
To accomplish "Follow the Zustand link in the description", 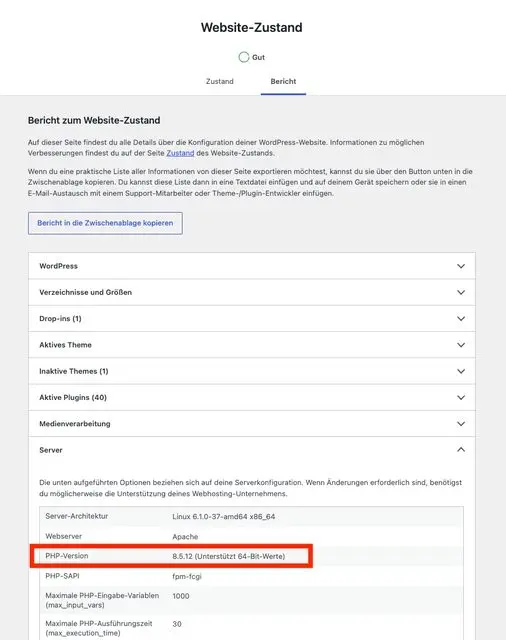I will tap(180, 153).
